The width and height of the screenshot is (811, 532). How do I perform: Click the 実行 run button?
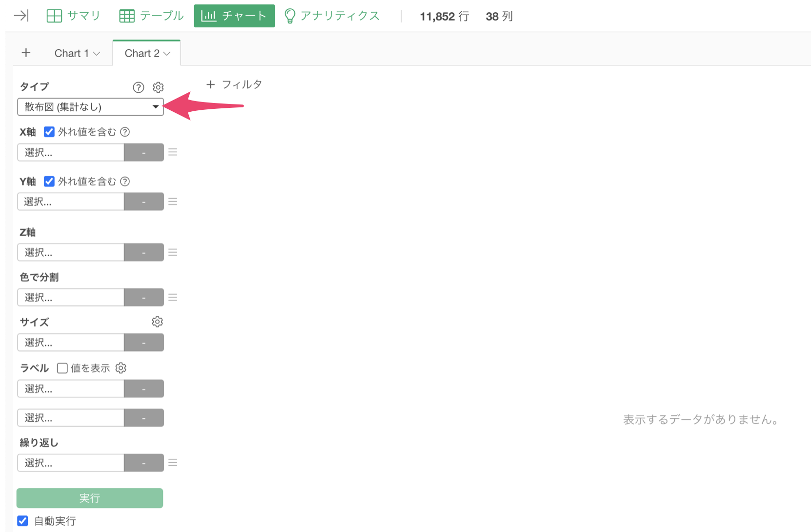[x=90, y=498]
